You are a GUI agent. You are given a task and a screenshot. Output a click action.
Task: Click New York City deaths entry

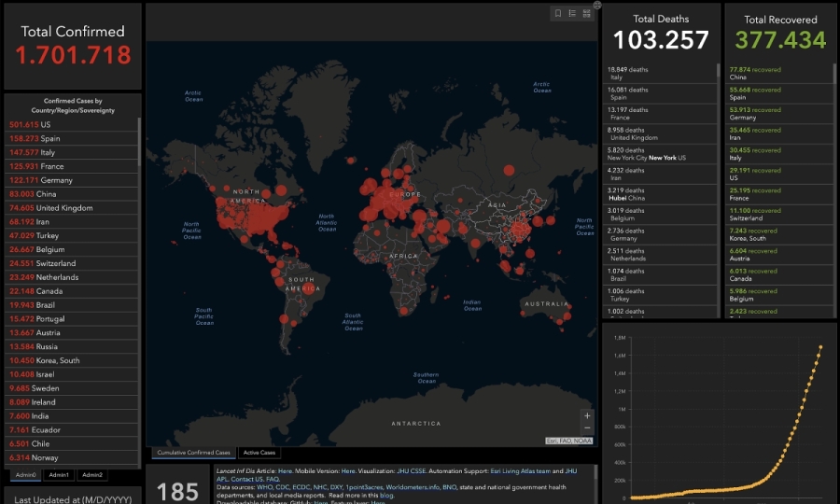(660, 154)
